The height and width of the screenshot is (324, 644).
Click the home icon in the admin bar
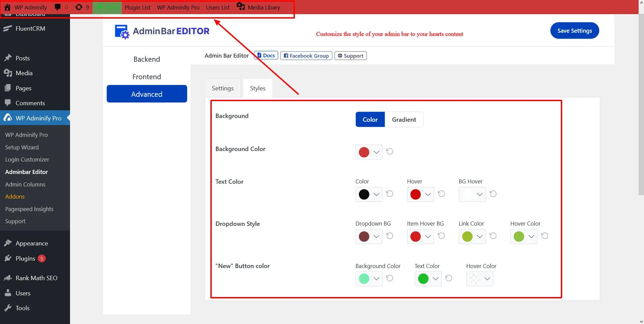click(7, 7)
